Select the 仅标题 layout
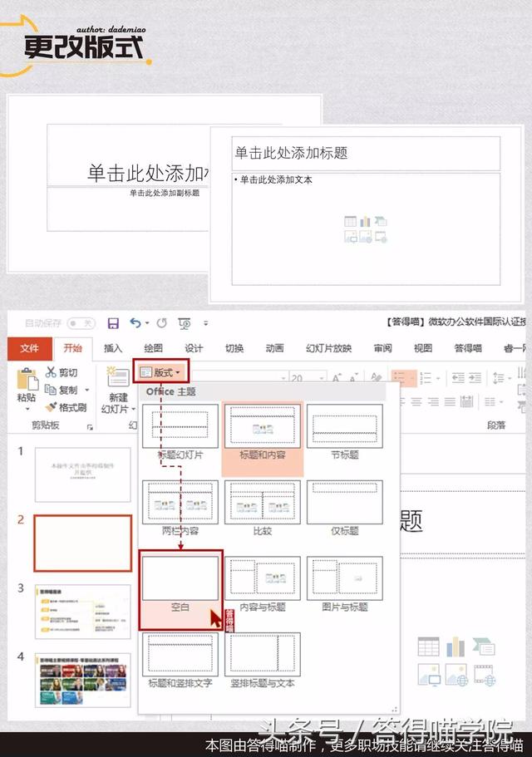532x757 pixels. point(345,509)
